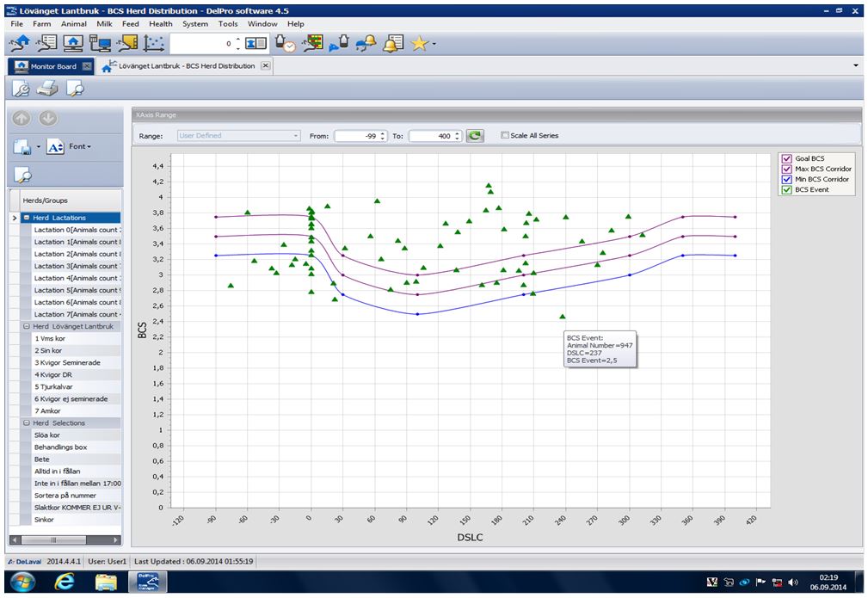Open the dropdown arrow beside save icon
Image resolution: width=868 pixels, height=598 pixels.
click(x=38, y=147)
